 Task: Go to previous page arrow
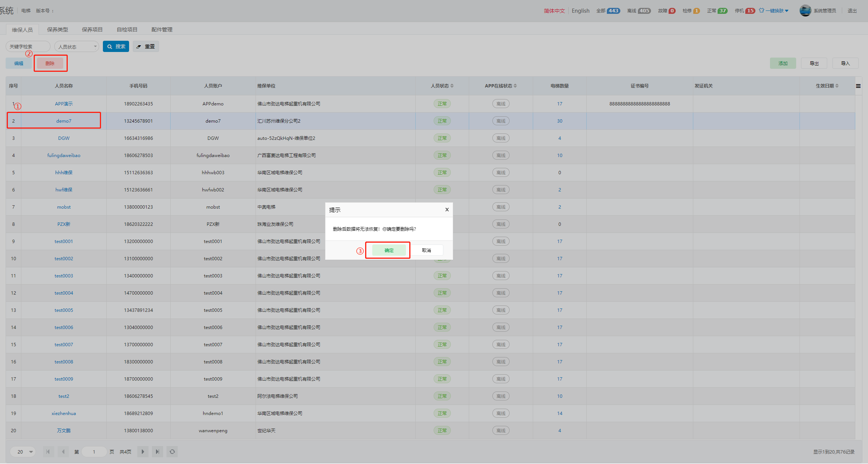63,452
